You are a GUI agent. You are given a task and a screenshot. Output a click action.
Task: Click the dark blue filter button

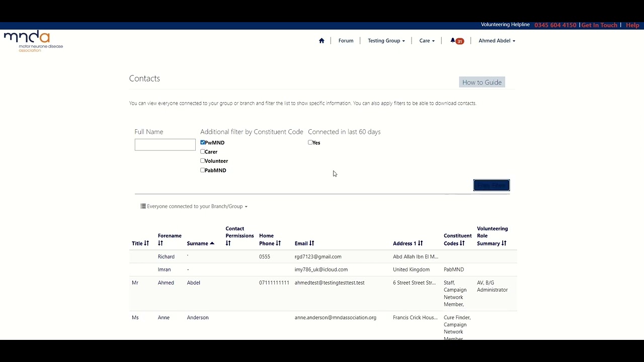(492, 186)
